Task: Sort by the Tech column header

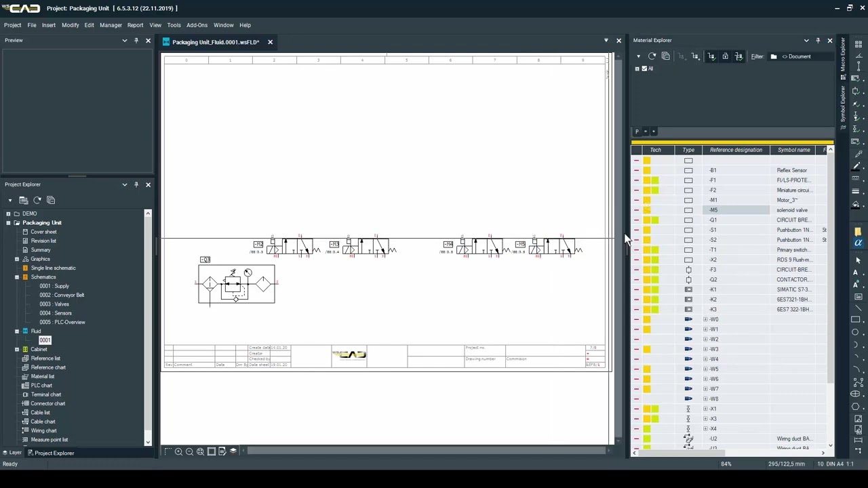Action: point(655,150)
